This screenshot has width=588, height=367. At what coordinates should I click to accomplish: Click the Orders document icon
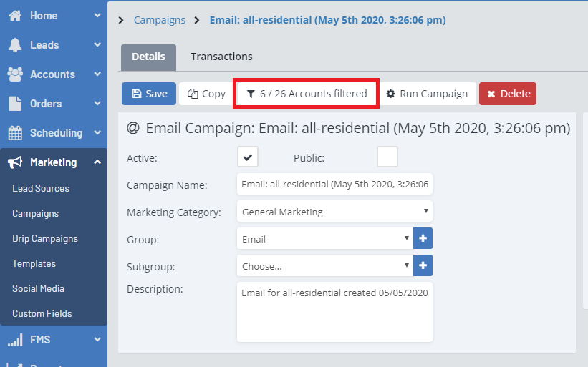(x=15, y=104)
